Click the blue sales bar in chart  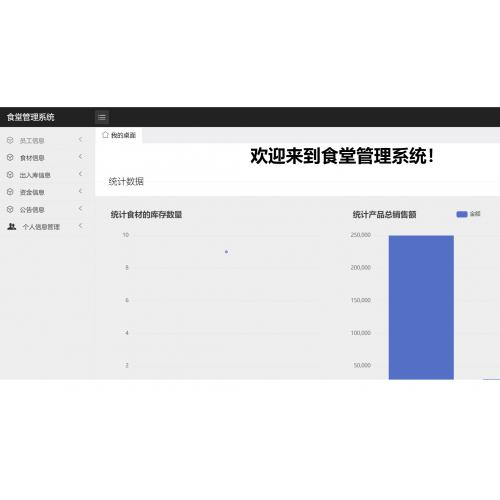421,307
